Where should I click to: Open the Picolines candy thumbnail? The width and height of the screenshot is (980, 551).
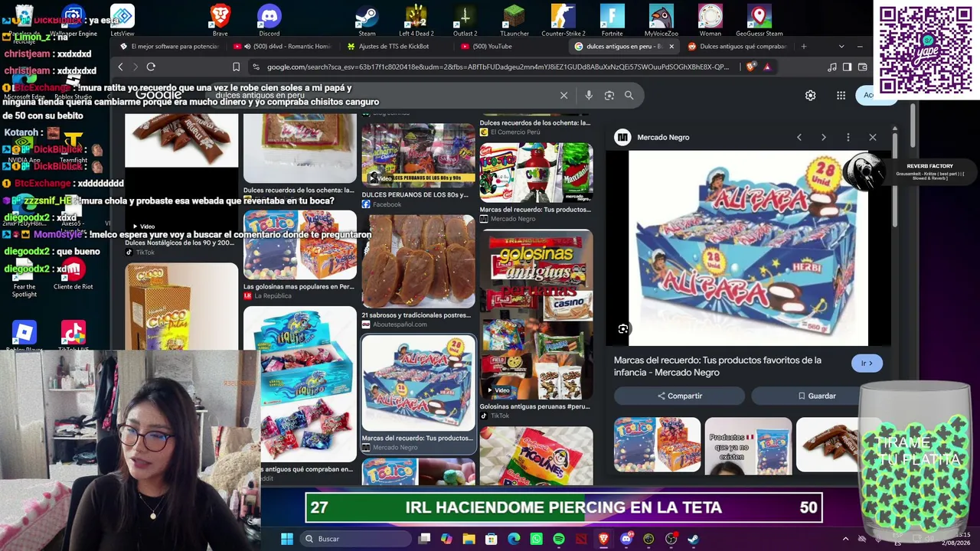(x=536, y=457)
